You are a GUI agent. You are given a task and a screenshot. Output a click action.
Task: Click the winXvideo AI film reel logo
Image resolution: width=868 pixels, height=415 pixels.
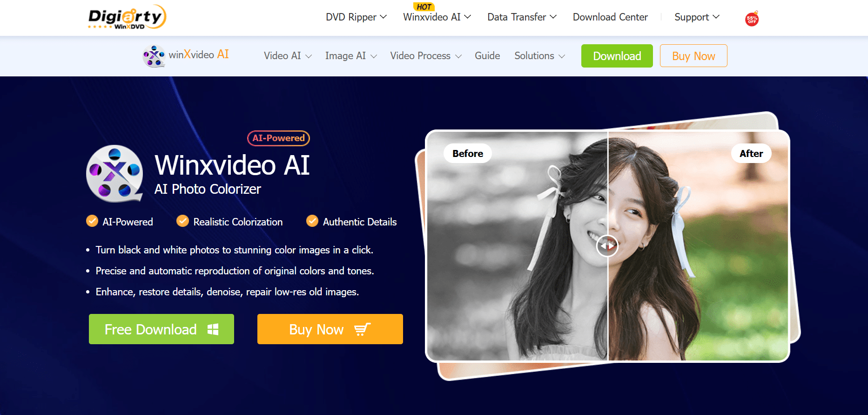click(x=154, y=56)
